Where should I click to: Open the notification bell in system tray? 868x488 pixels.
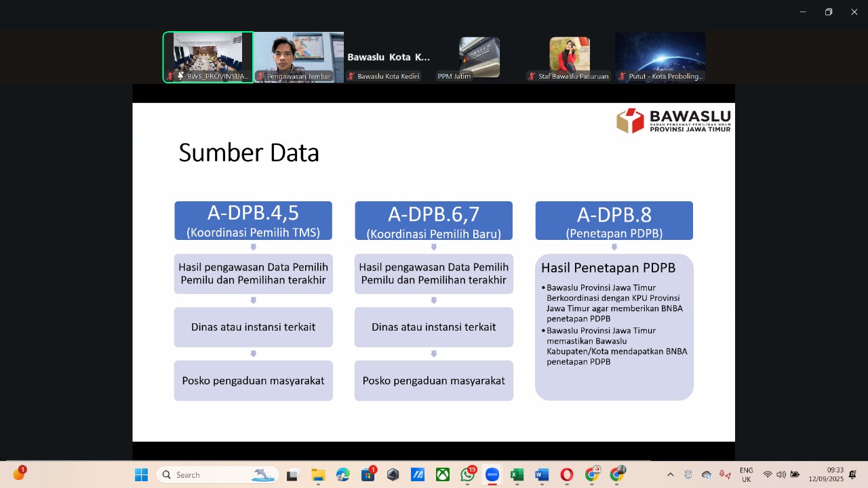pyautogui.click(x=853, y=475)
